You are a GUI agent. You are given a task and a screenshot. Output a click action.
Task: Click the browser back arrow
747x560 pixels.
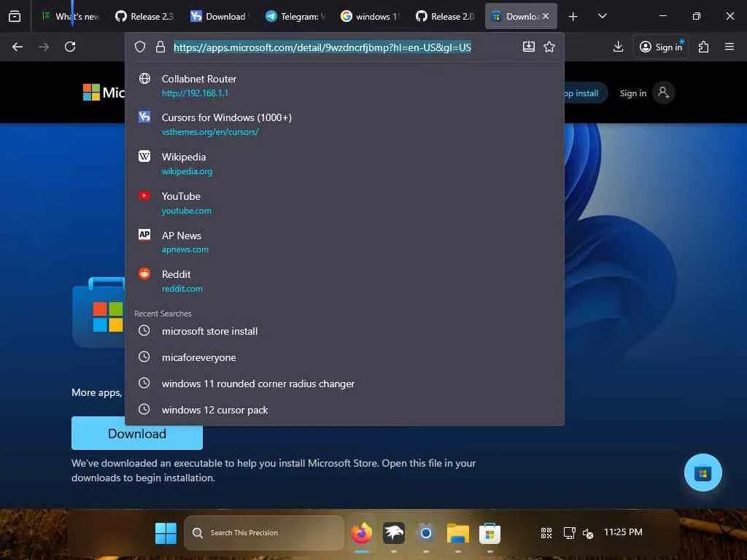click(x=18, y=47)
